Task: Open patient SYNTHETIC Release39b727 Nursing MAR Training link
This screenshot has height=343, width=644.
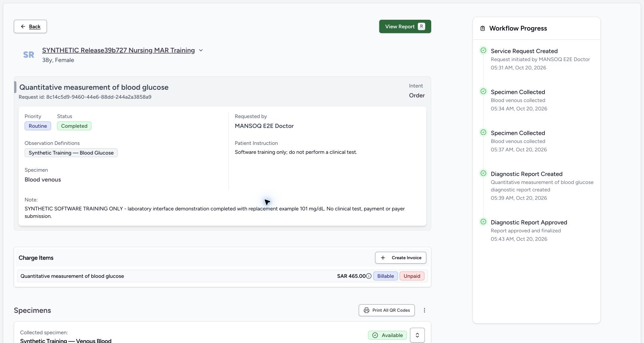Action: pos(118,50)
